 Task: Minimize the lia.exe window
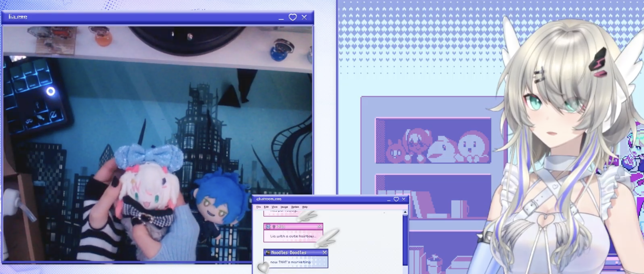(281, 19)
